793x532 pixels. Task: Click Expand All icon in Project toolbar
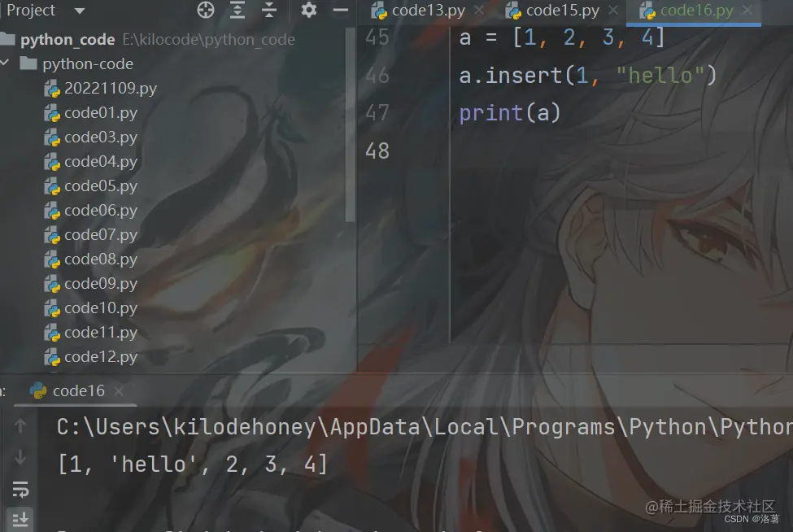click(x=237, y=10)
